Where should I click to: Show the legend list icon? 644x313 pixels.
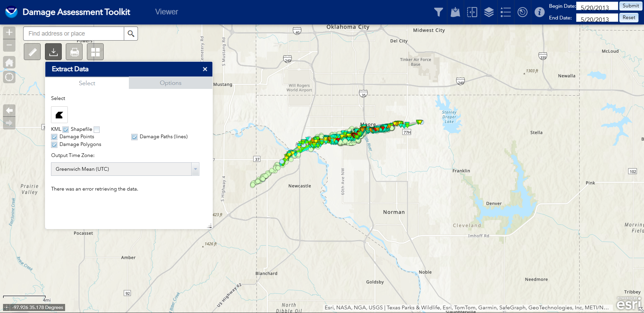click(505, 12)
